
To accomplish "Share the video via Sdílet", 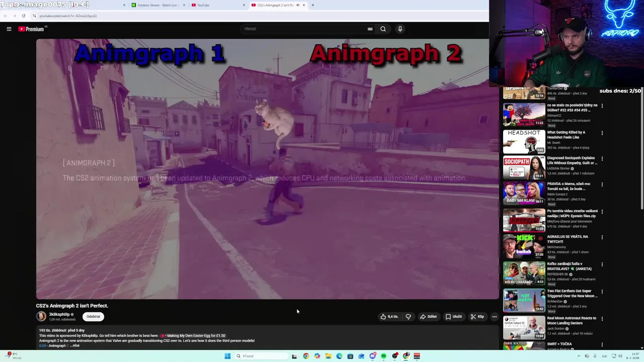I will coord(429,317).
